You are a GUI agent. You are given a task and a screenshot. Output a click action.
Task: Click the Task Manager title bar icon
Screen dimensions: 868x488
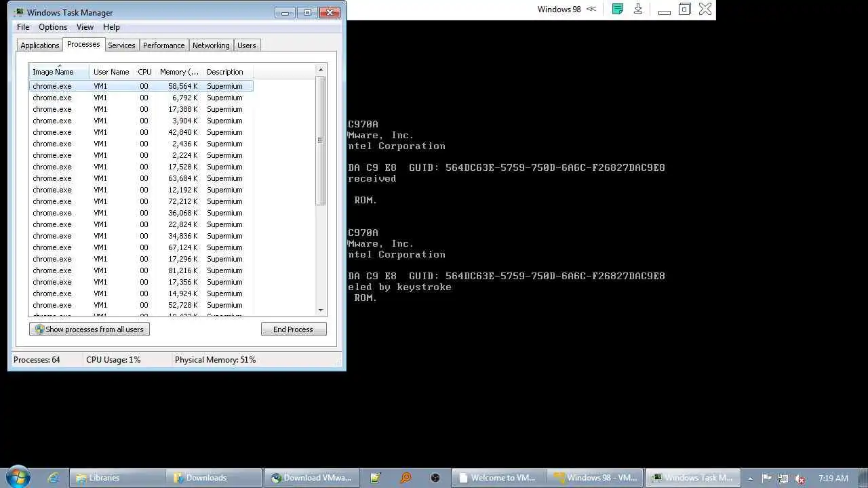tap(19, 12)
